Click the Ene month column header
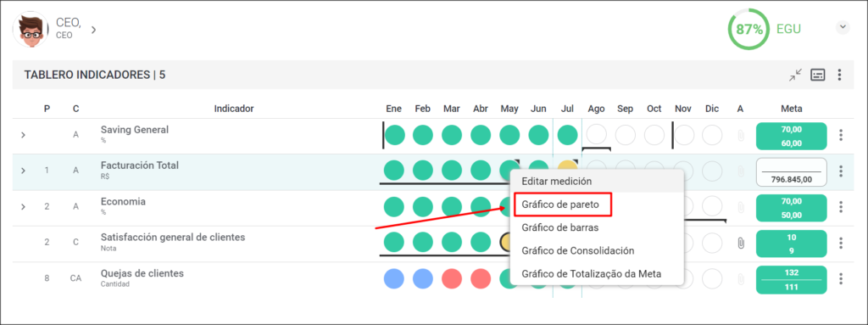Viewport: 868px width, 325px height. coord(393,109)
